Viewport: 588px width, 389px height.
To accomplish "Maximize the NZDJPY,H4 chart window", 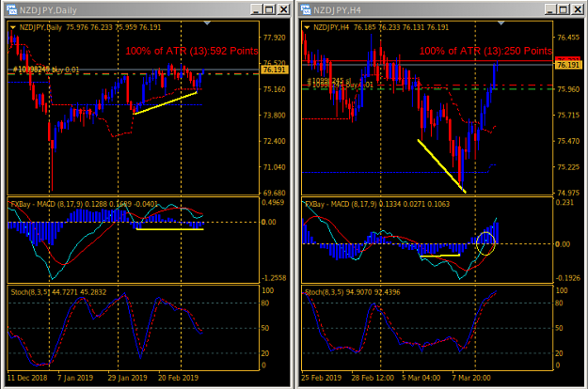I will [x=564, y=9].
